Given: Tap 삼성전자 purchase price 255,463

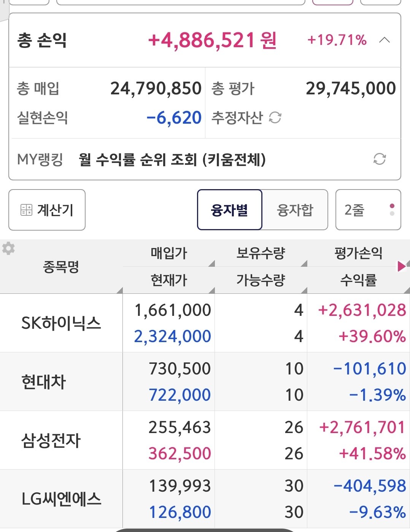Looking at the screenshot, I should pos(180,427).
